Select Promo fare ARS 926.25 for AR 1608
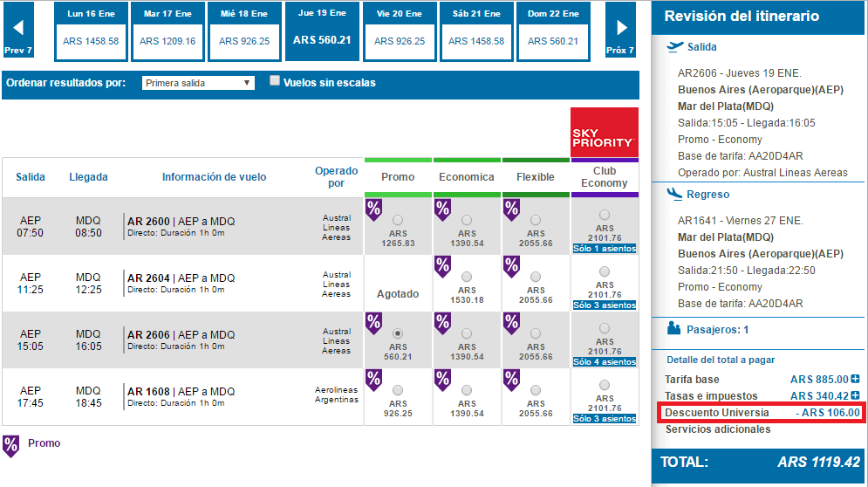Screen dimensions: 868x487 [x=398, y=391]
